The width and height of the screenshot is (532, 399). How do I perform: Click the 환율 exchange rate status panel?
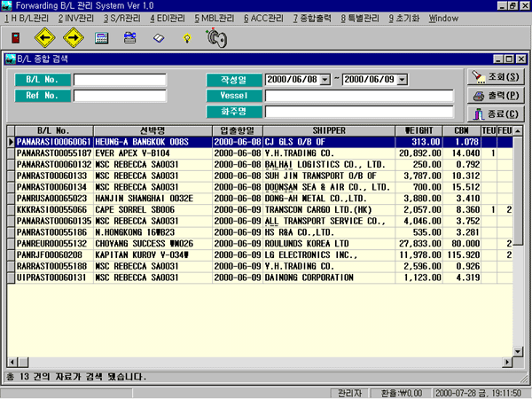pos(402,394)
